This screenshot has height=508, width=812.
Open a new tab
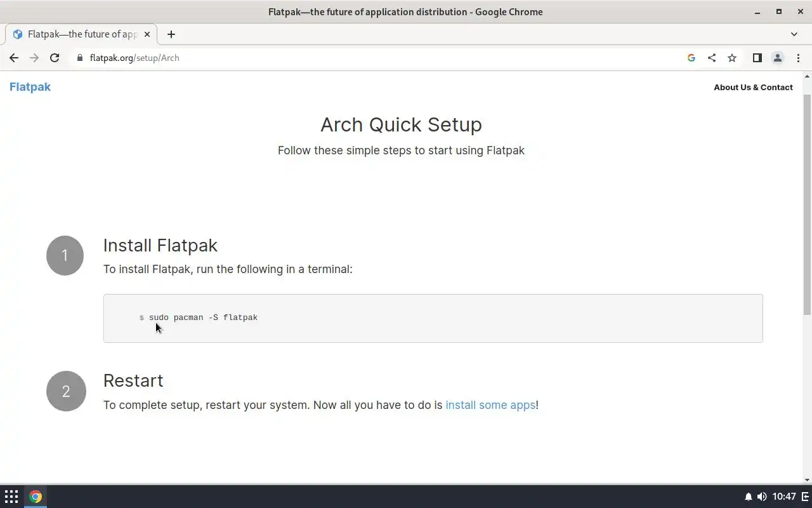pos(171,34)
